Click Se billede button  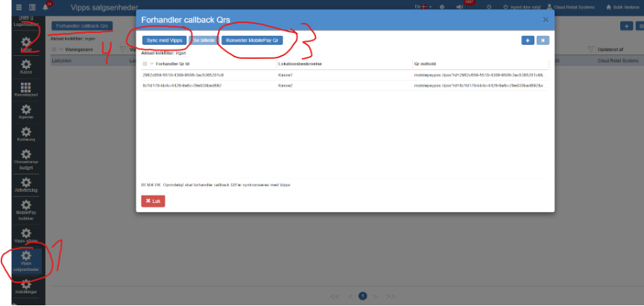203,40
